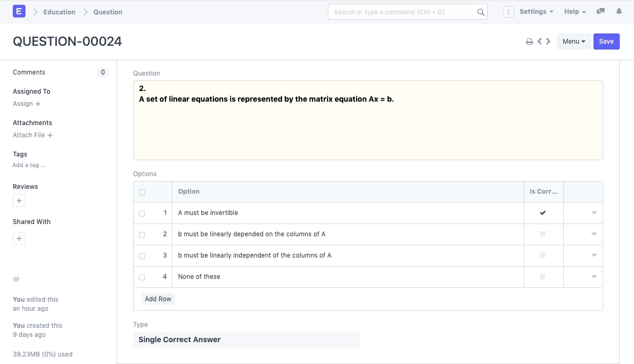Tick Is Correct for row 3
Viewport: 634px width, 364px height.
click(x=542, y=255)
